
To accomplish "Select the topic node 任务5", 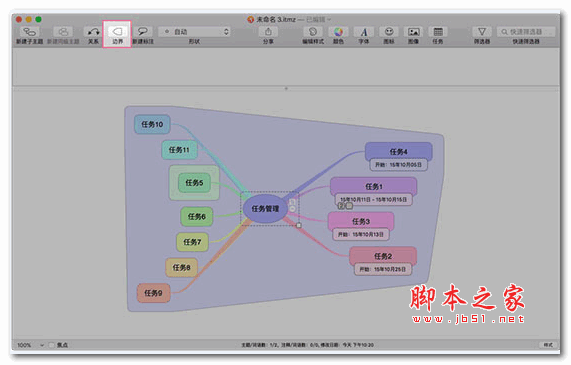I will [x=194, y=182].
